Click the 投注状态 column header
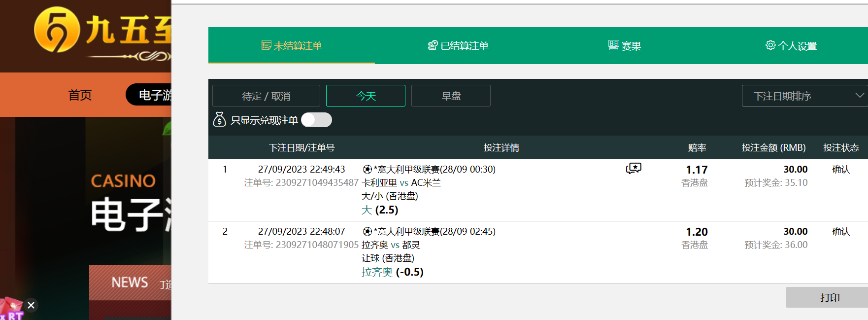This screenshot has width=868, height=320. point(841,147)
